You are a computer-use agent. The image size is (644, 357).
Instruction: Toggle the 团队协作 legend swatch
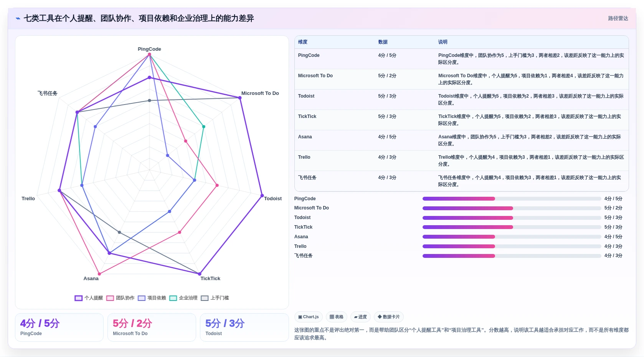pos(110,298)
